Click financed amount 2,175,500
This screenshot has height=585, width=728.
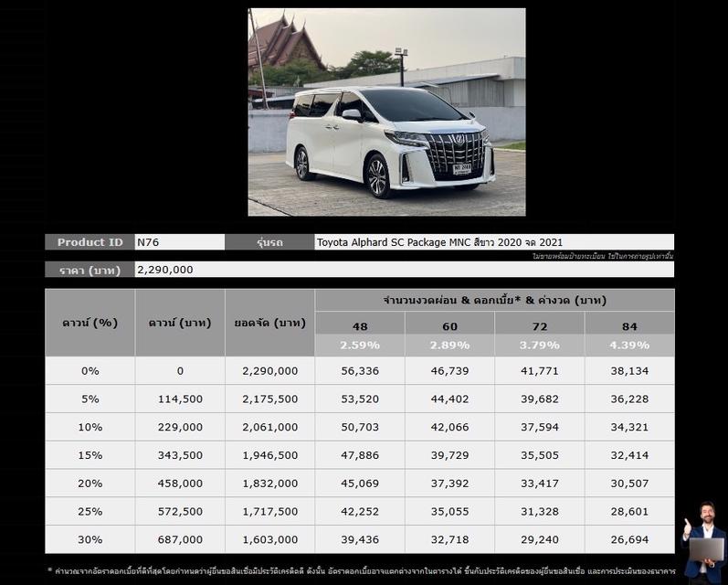pos(269,399)
